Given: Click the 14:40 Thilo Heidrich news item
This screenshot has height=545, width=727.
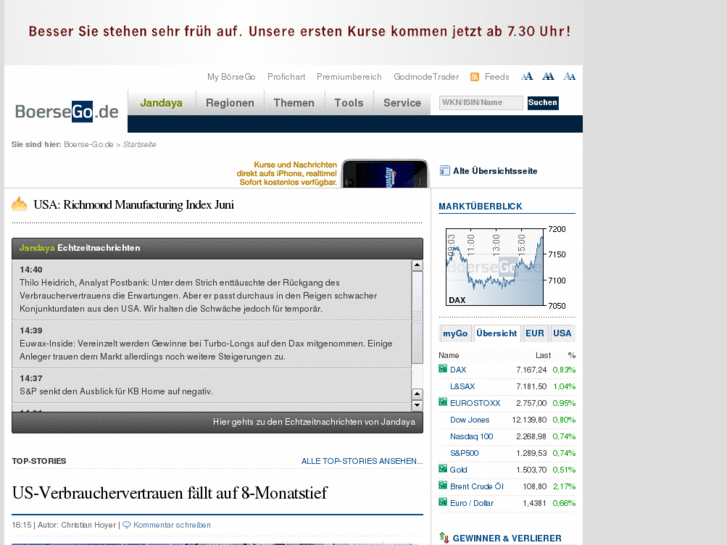Looking at the screenshot, I should (211, 289).
